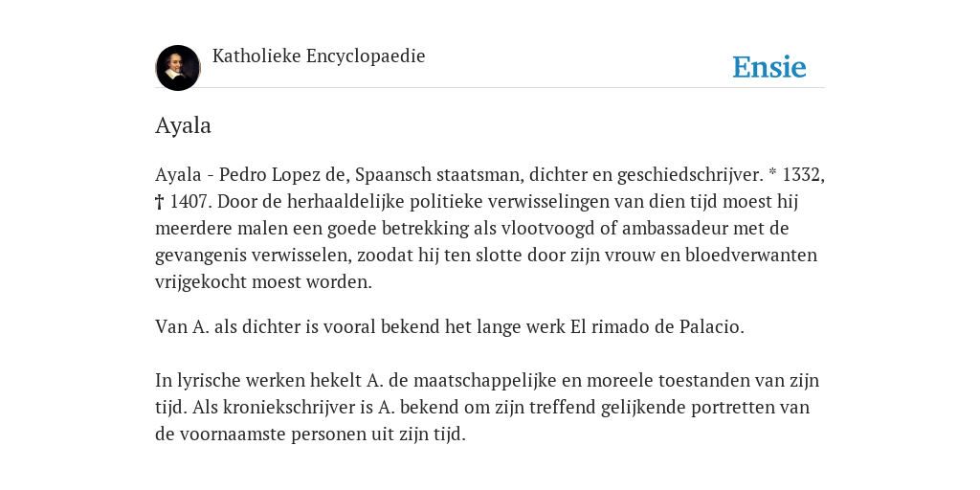Image resolution: width=980 pixels, height=490 pixels.
Task: Click the word vrijgekocht in first paragraph
Action: (x=201, y=282)
